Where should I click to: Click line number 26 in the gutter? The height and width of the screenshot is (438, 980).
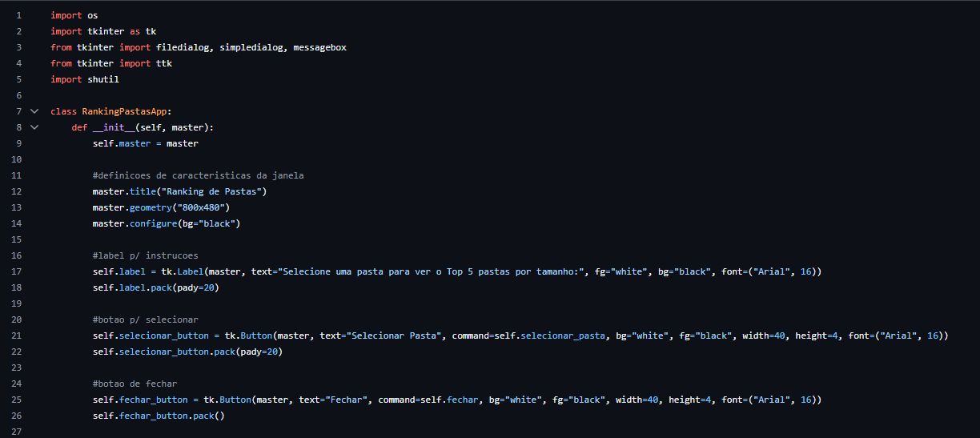click(x=18, y=416)
